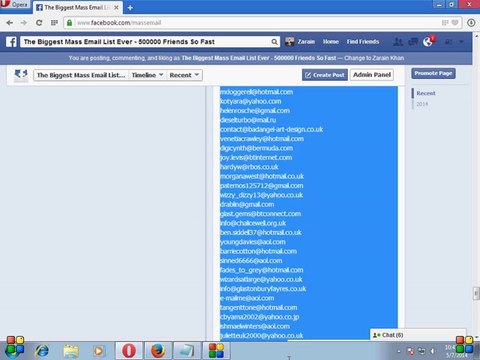Click the page thumbnail beside page name
The image size is (480, 360).
click(21, 75)
